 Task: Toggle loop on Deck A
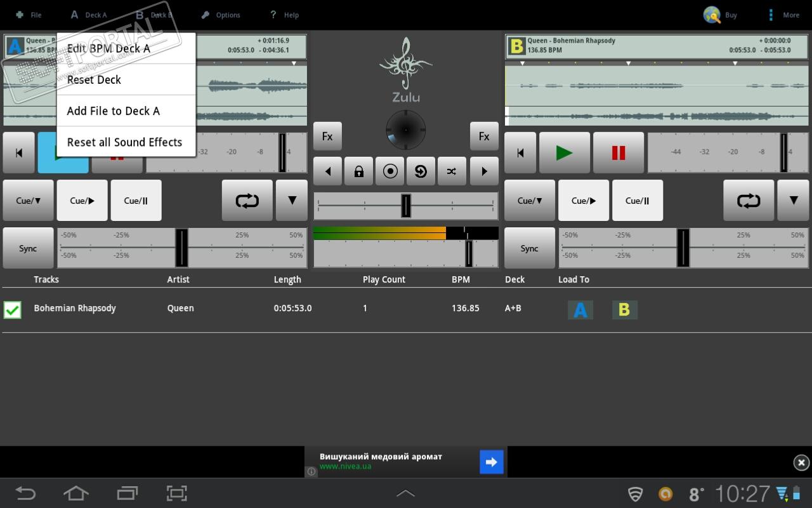(247, 201)
